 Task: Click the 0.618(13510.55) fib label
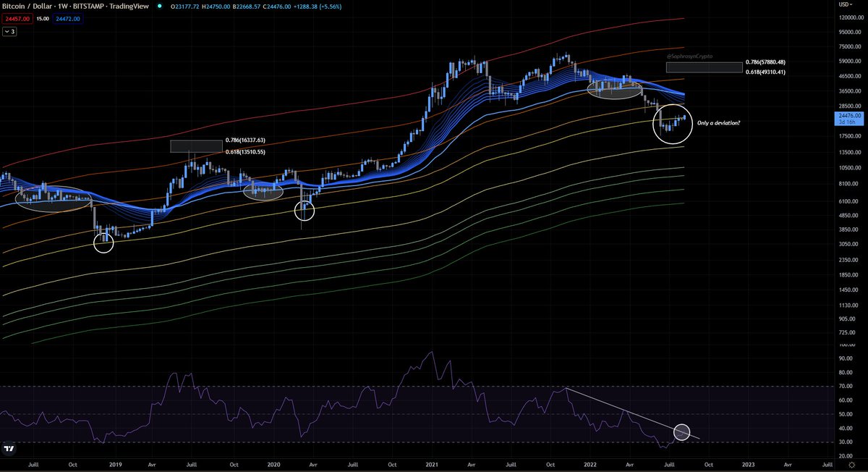click(x=245, y=152)
